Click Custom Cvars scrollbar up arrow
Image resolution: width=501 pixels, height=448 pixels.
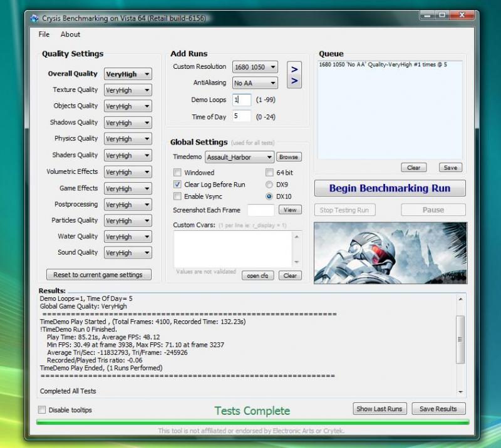click(x=296, y=237)
